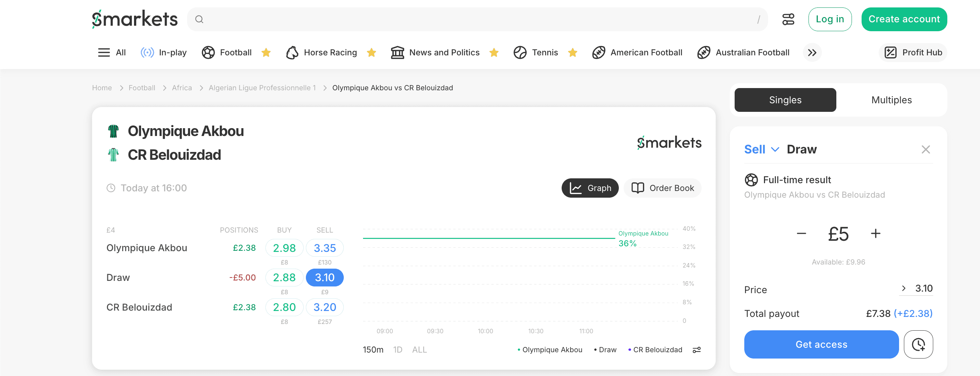Switch to Graph view

(x=590, y=188)
